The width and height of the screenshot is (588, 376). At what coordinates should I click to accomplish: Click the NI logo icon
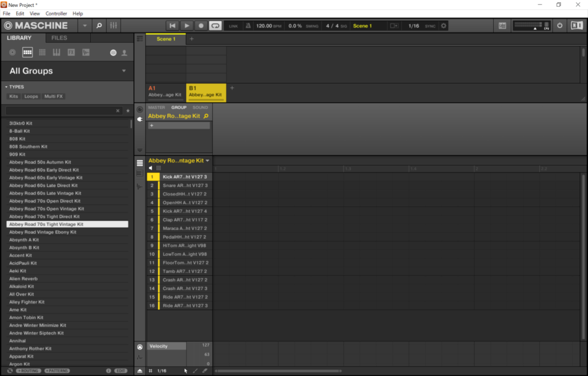click(x=576, y=26)
